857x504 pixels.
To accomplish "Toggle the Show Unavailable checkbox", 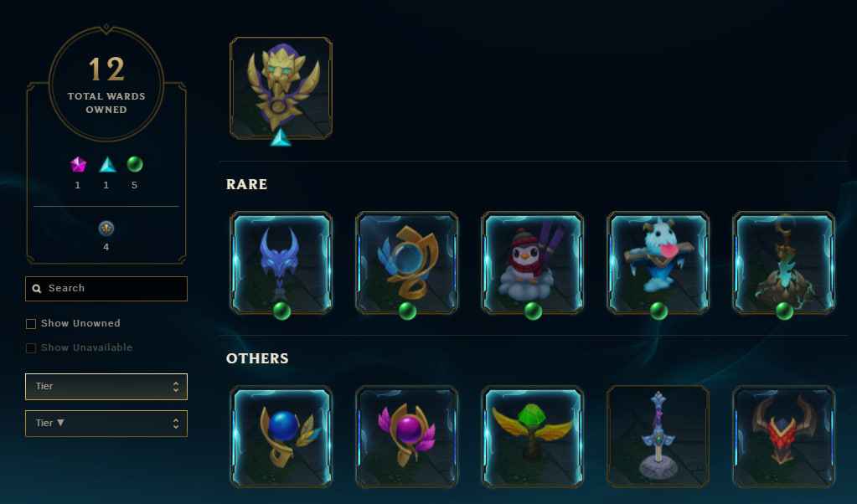I will [x=31, y=347].
